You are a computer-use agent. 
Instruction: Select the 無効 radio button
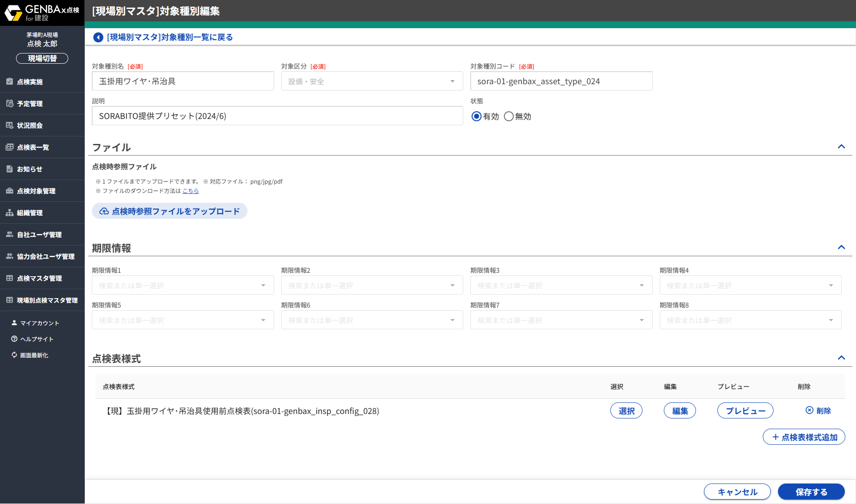(509, 116)
